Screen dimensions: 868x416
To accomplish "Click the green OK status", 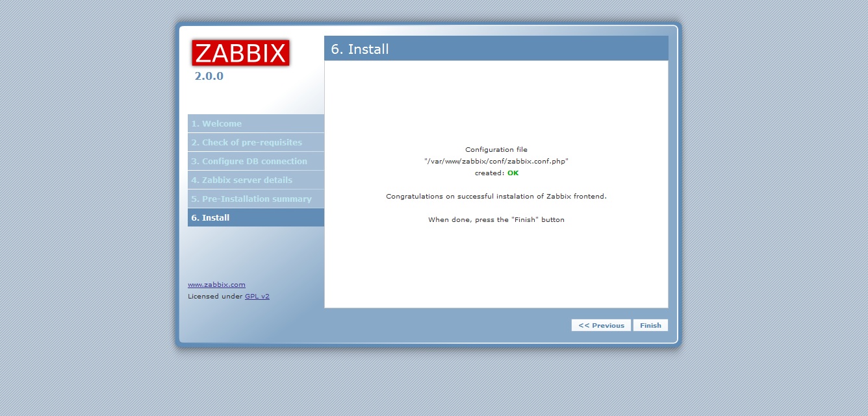I will [x=513, y=173].
